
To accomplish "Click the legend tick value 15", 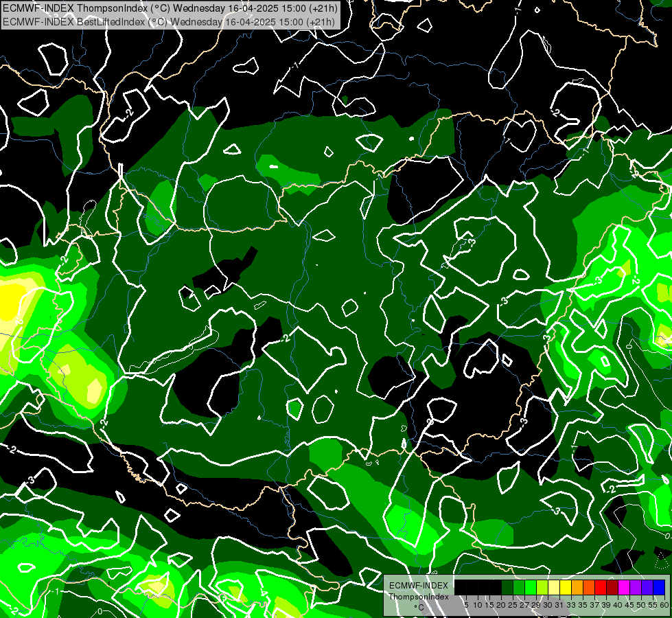I will (x=489, y=605).
